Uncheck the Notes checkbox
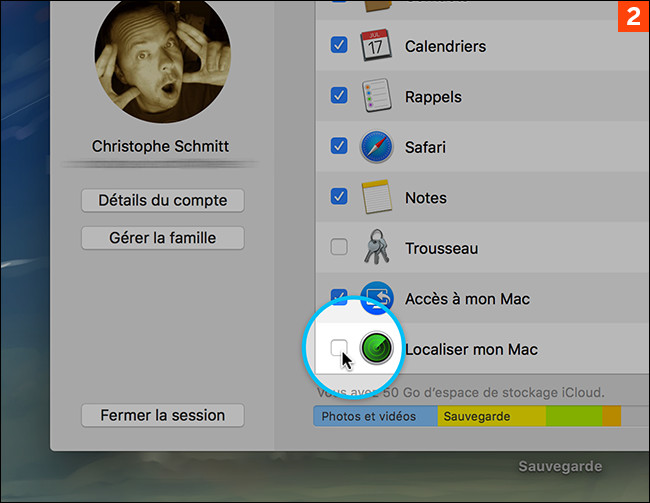650x503 pixels. (x=339, y=198)
